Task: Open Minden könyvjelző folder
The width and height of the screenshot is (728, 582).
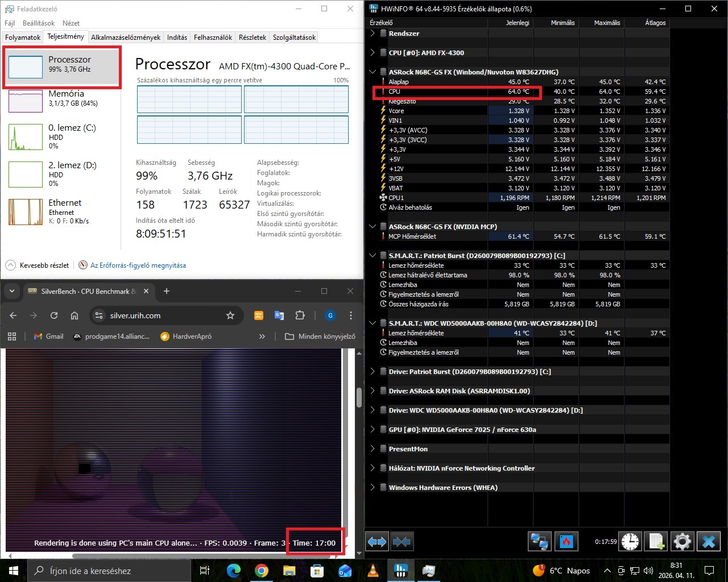Action: point(320,336)
